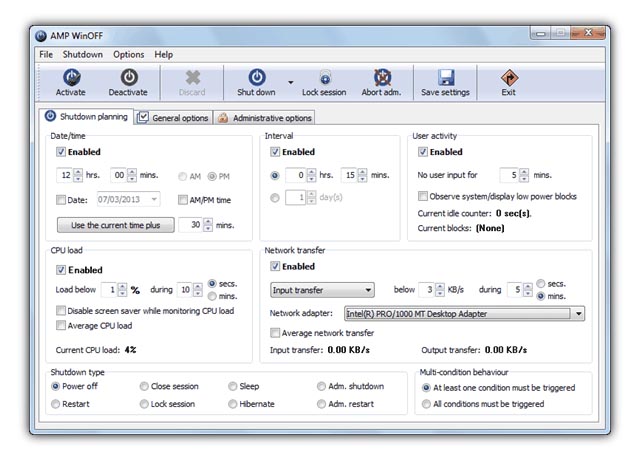The image size is (640, 460).
Task: Open the Network adapter dropdown
Action: 464,313
